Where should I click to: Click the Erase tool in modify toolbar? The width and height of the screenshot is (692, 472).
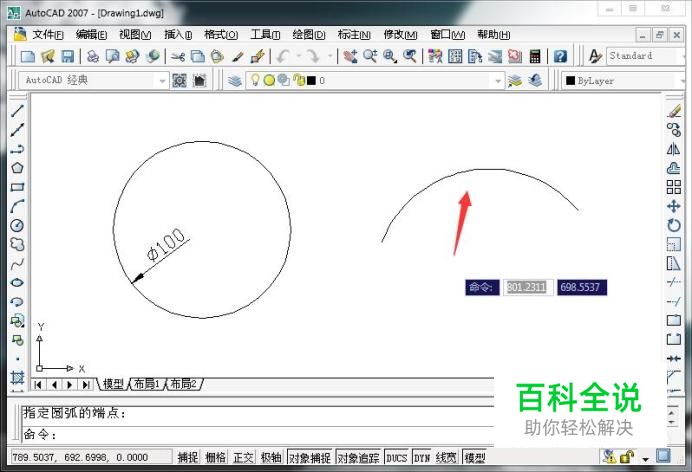coord(673,111)
